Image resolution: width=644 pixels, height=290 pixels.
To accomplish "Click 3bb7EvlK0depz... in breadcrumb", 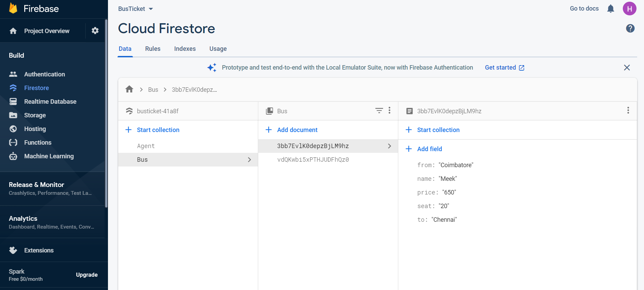I will coord(194,89).
